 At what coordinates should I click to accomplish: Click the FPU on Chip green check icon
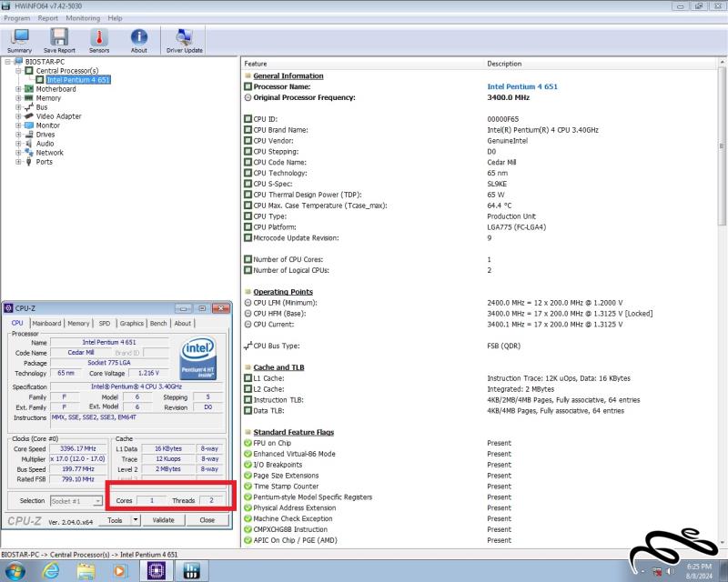click(x=248, y=443)
